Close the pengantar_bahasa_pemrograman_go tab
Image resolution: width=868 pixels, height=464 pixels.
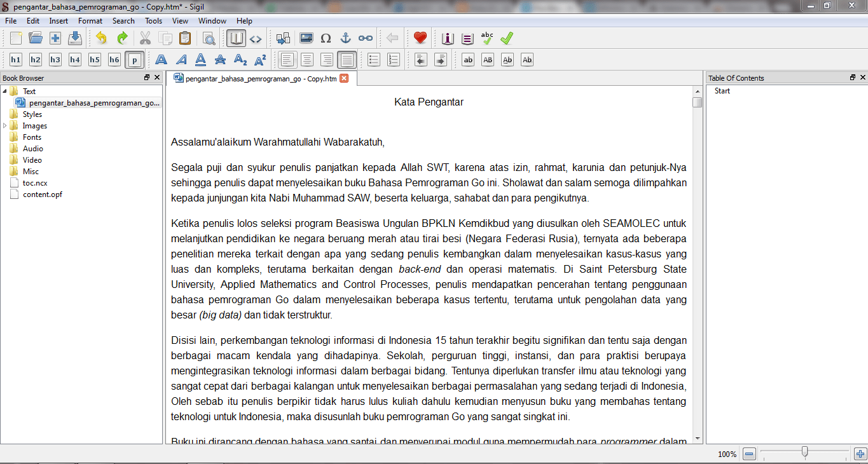(344, 78)
